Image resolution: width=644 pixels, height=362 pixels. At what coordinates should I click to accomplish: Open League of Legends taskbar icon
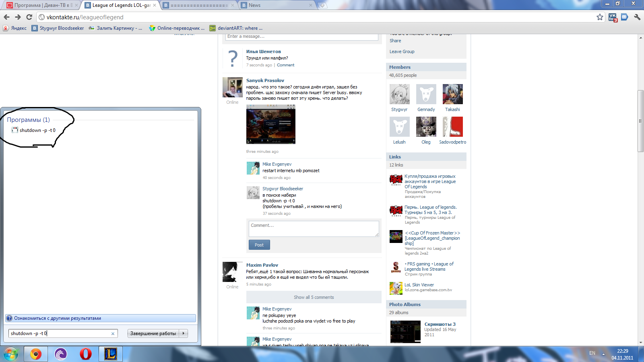[x=111, y=354]
